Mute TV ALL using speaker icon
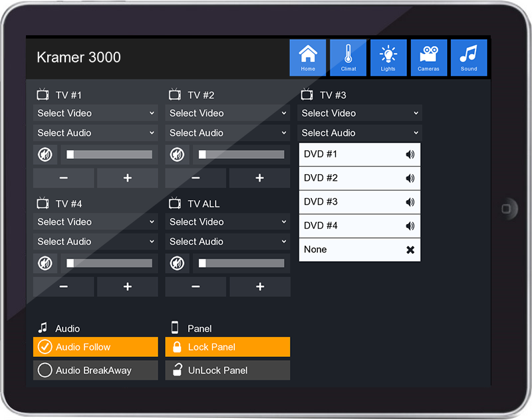Viewport: 532px width, 420px height. click(177, 263)
